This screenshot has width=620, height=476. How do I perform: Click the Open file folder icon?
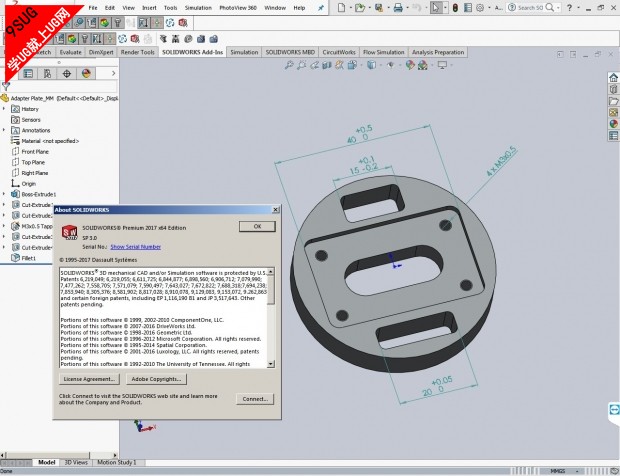point(359,7)
